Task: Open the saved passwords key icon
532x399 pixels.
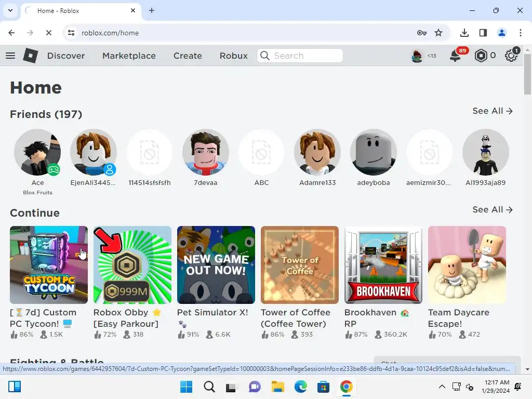Action: (x=422, y=33)
